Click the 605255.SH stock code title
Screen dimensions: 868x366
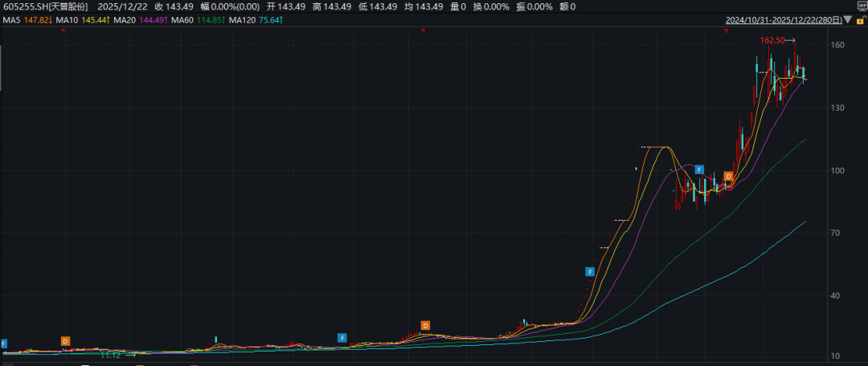click(x=45, y=6)
